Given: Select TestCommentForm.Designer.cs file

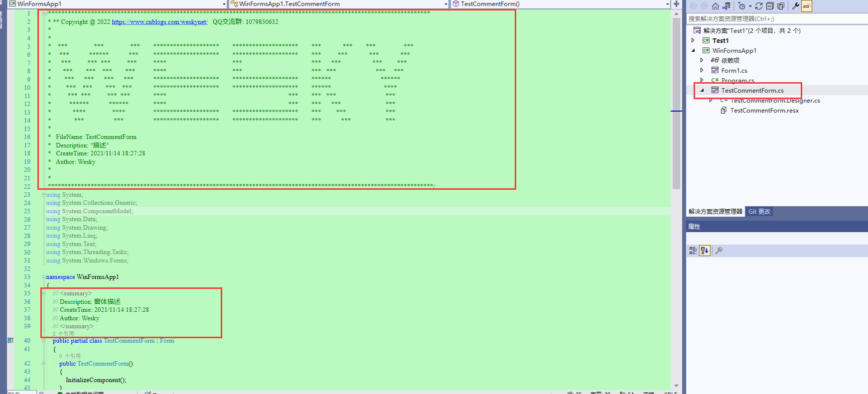Looking at the screenshot, I should (x=775, y=101).
